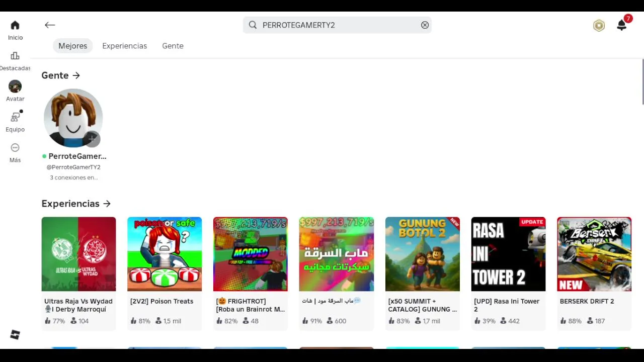Open the Gunung Botol 2 thumbnail
This screenshot has width=644, height=362.
tap(423, 254)
